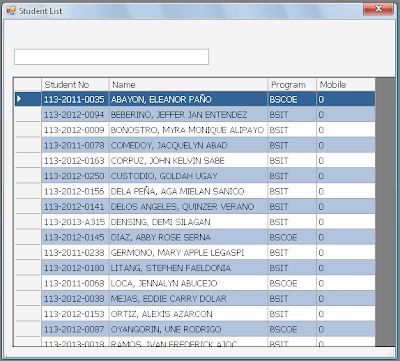Select name OYANGORIN, UNE RODRIGO
400x361 pixels.
[188, 329]
